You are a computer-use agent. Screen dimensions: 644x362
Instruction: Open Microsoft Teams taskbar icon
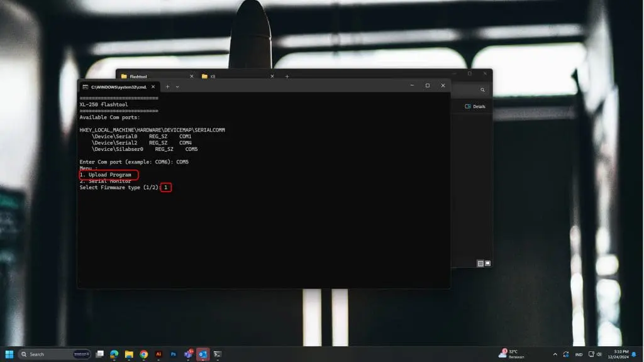[x=188, y=354]
